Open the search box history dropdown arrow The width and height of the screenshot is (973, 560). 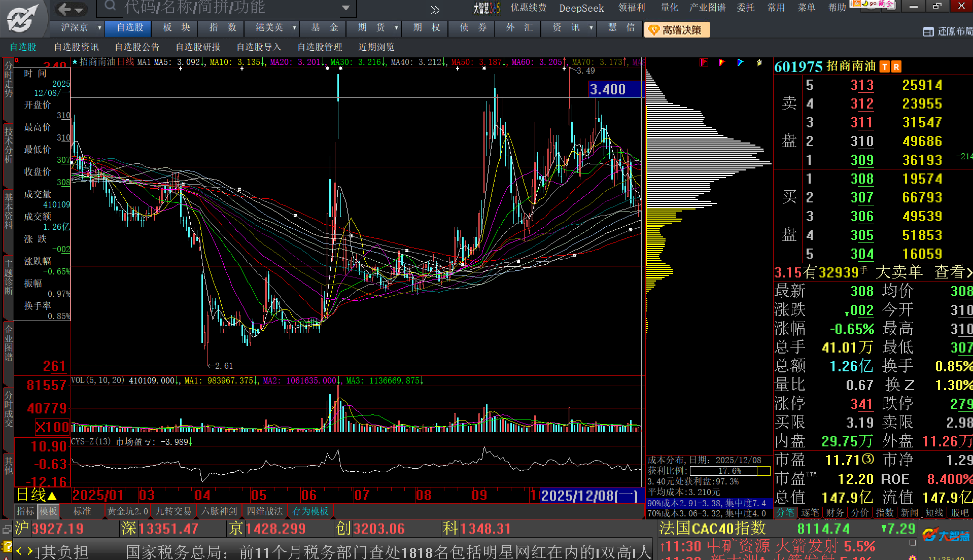tap(346, 8)
